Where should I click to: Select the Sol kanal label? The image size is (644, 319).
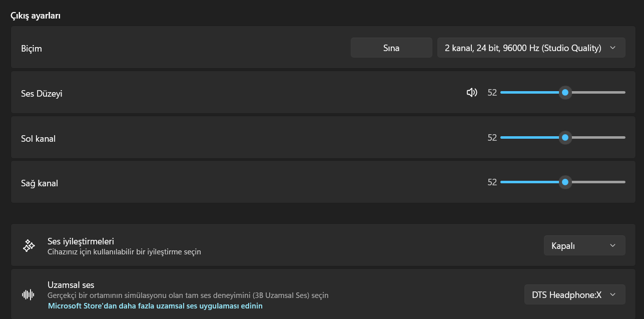coord(38,139)
